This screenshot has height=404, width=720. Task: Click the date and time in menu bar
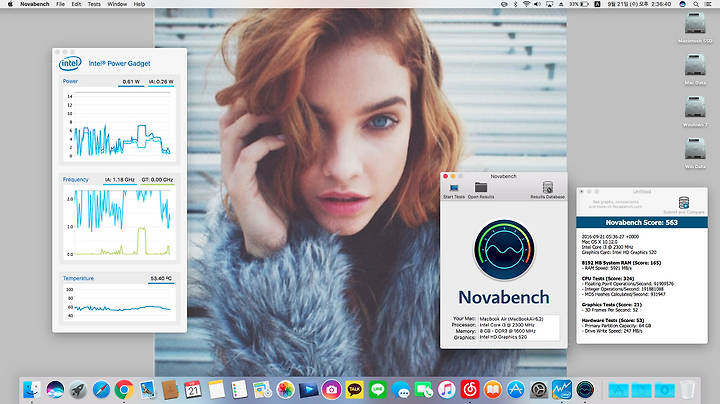[x=639, y=4]
